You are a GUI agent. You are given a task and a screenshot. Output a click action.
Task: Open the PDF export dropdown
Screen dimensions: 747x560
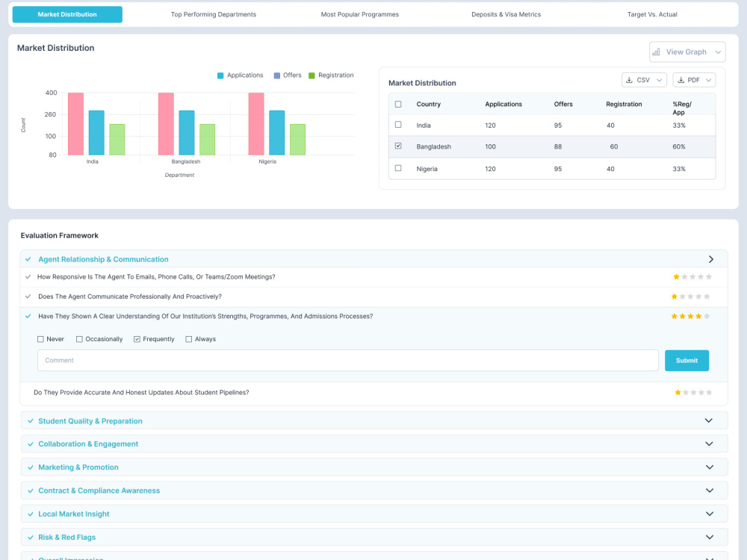click(x=694, y=80)
